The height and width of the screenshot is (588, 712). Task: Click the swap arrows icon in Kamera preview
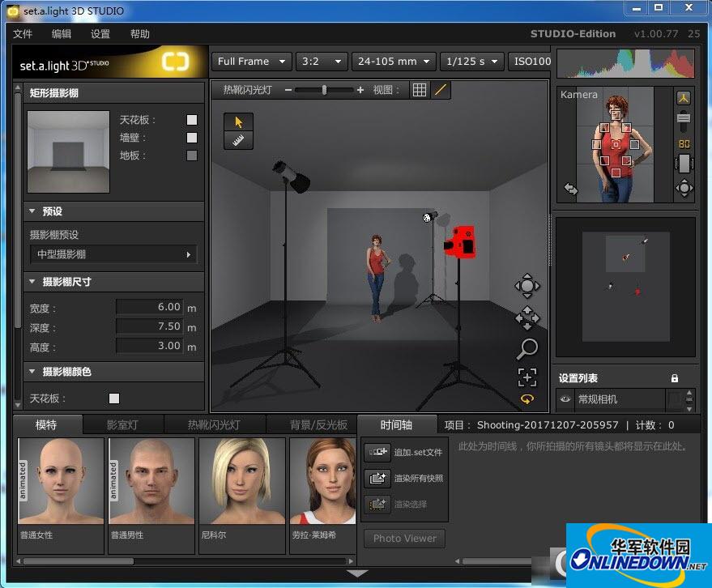pyautogui.click(x=571, y=189)
